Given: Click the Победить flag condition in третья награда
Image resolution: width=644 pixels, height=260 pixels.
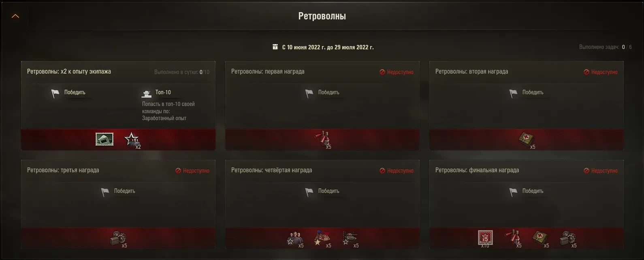Looking at the screenshot, I should tap(118, 191).
